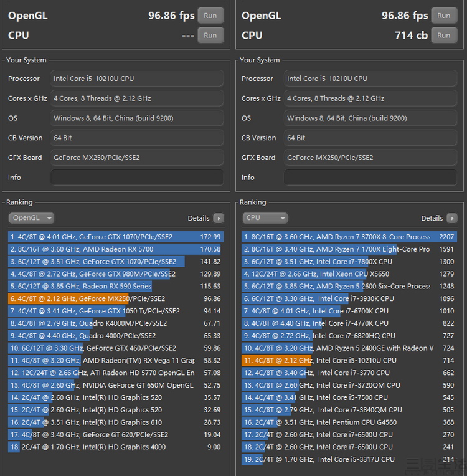Click right CB Version field 64 Bit
The width and height of the screenshot is (467, 476).
pyautogui.click(x=370, y=138)
